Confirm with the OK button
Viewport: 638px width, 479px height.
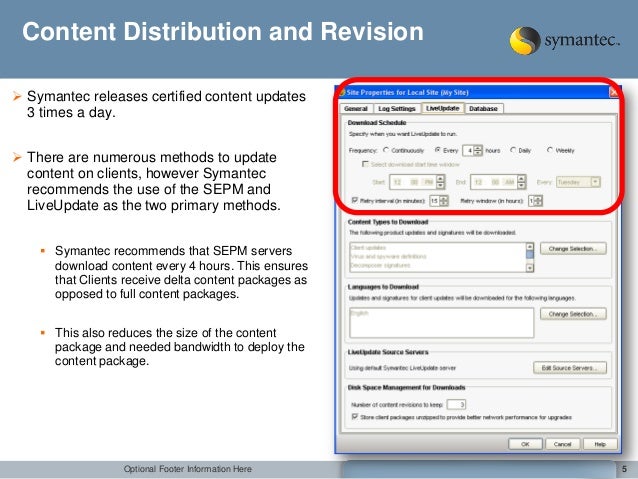tap(525, 444)
